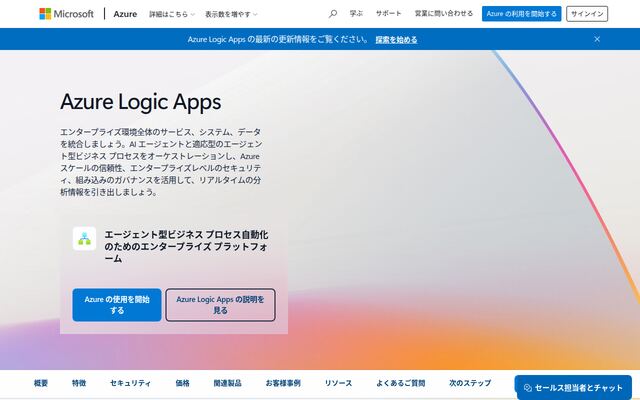Go to the 次のステップ tab
Image resolution: width=640 pixels, height=400 pixels.
click(x=470, y=383)
